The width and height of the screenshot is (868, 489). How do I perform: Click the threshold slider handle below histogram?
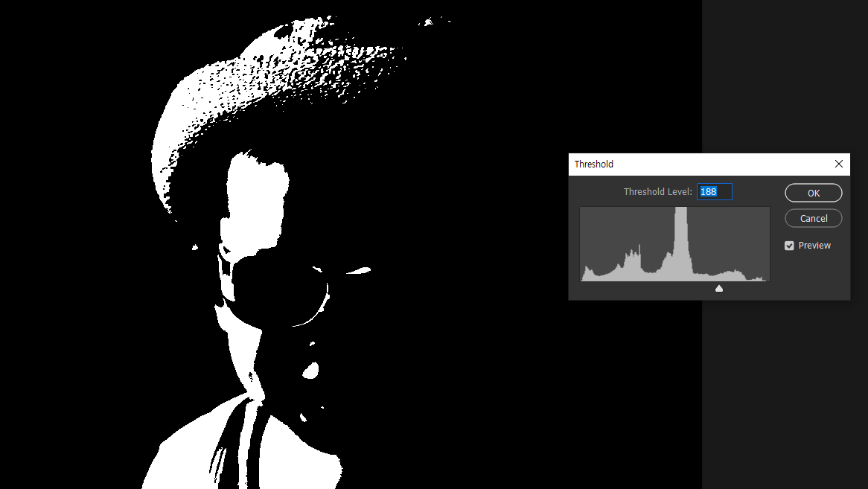(718, 288)
